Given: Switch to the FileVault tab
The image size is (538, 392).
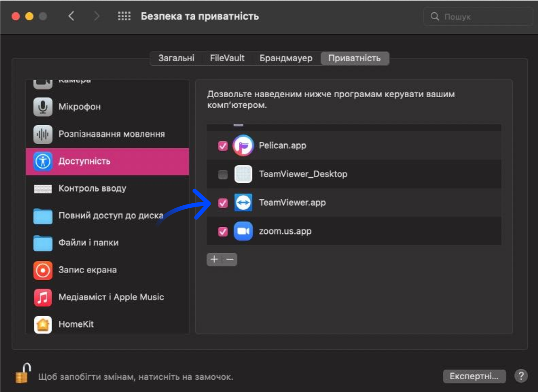Looking at the screenshot, I should [x=227, y=58].
